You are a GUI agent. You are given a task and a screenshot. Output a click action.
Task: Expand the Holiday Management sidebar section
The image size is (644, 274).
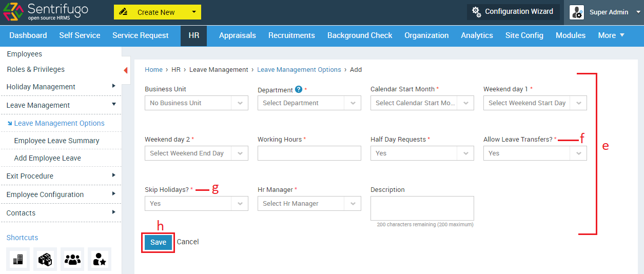(x=61, y=87)
